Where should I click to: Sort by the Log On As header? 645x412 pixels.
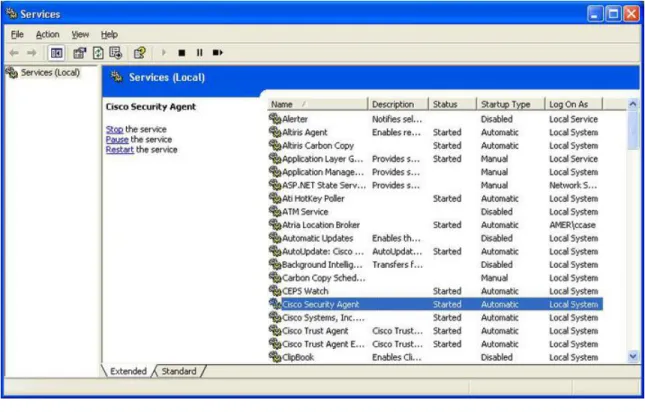point(573,104)
